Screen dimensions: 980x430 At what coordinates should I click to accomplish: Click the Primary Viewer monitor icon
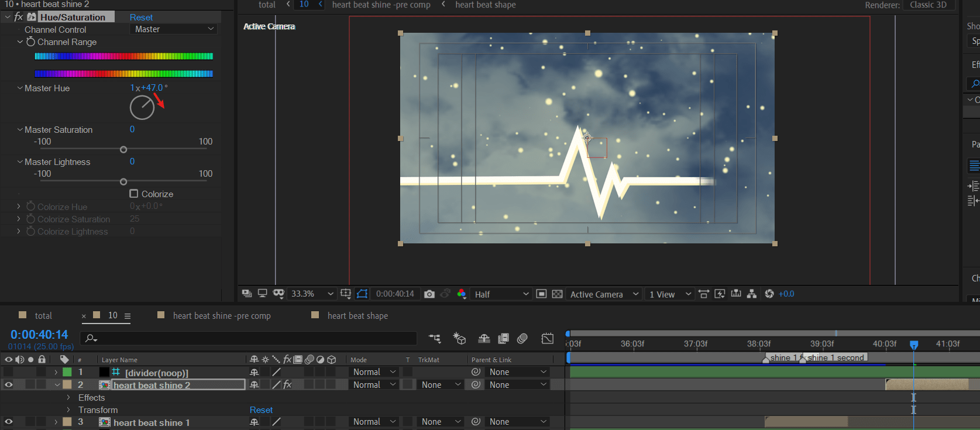262,294
